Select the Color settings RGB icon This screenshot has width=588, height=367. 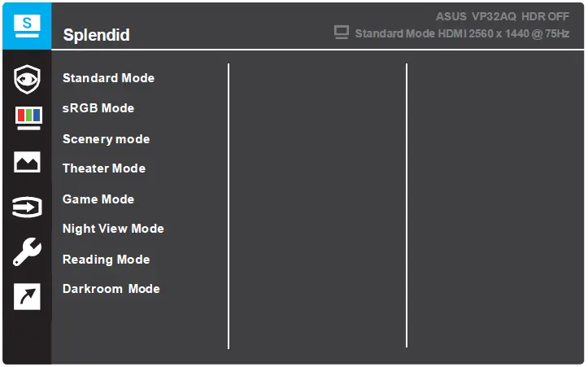pos(27,119)
